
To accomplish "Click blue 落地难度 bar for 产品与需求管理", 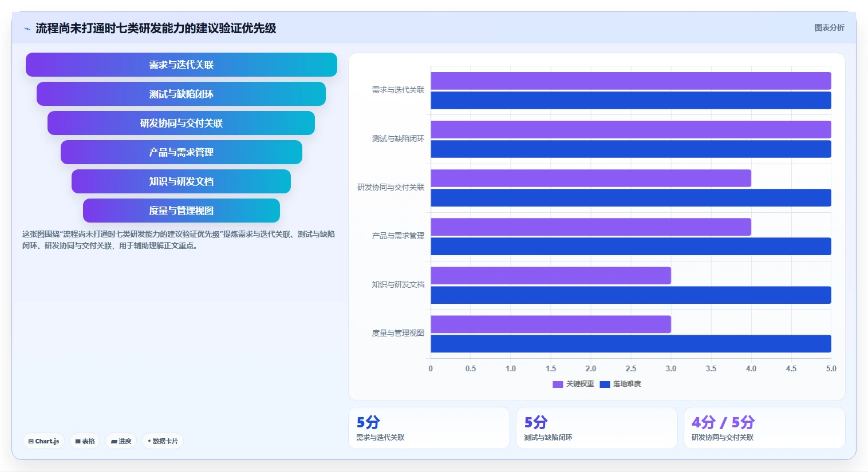I will pos(631,246).
